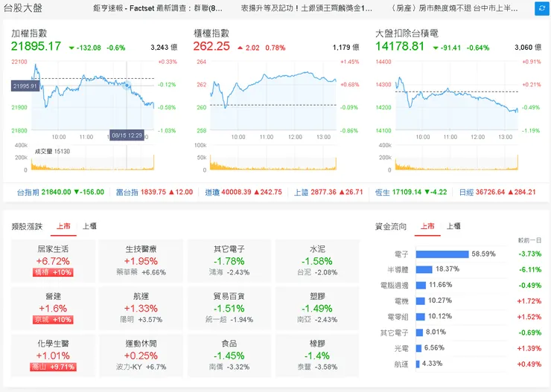The width and height of the screenshot is (551, 392).
Task: Click the 半導體 18.37% fund flow bar
Action: (x=424, y=269)
